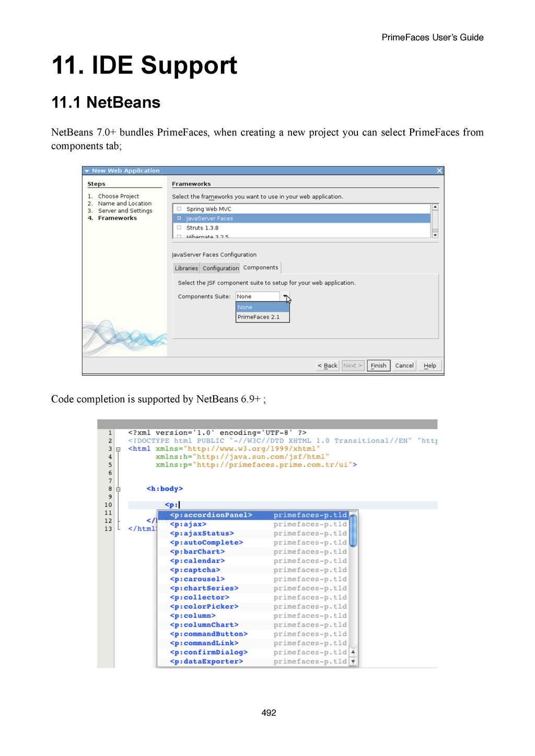Choose None in the suite dropdown
This screenshot has height=756, width=535.
click(263, 307)
